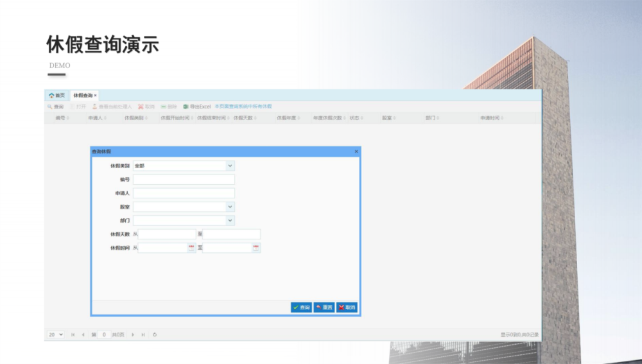642x364 pixels.
Task: Open the calendar picker for leave end date
Action: tap(256, 248)
